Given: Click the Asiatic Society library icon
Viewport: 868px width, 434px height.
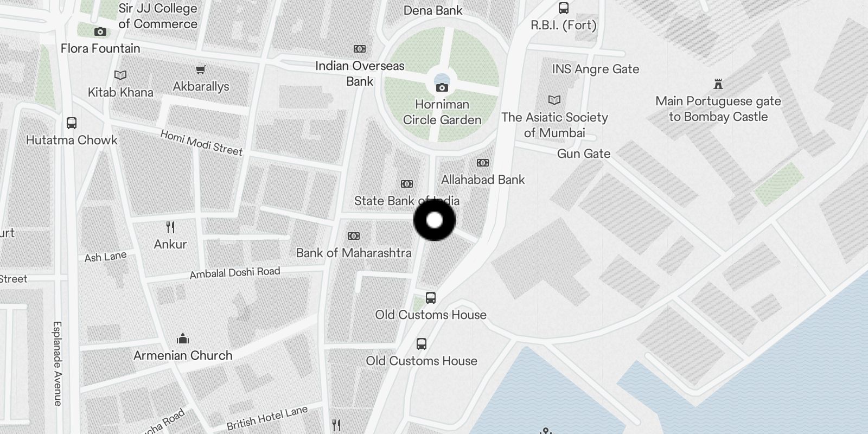Looking at the screenshot, I should pos(554,100).
